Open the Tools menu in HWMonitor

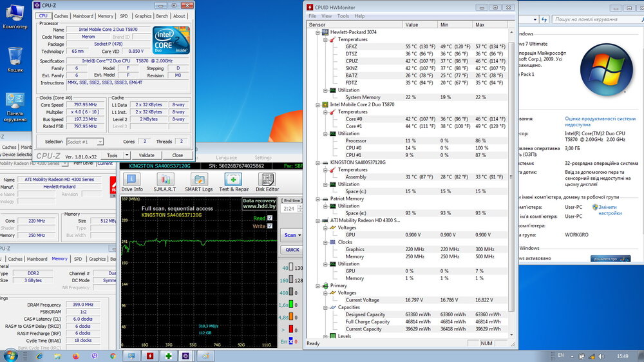point(343,16)
